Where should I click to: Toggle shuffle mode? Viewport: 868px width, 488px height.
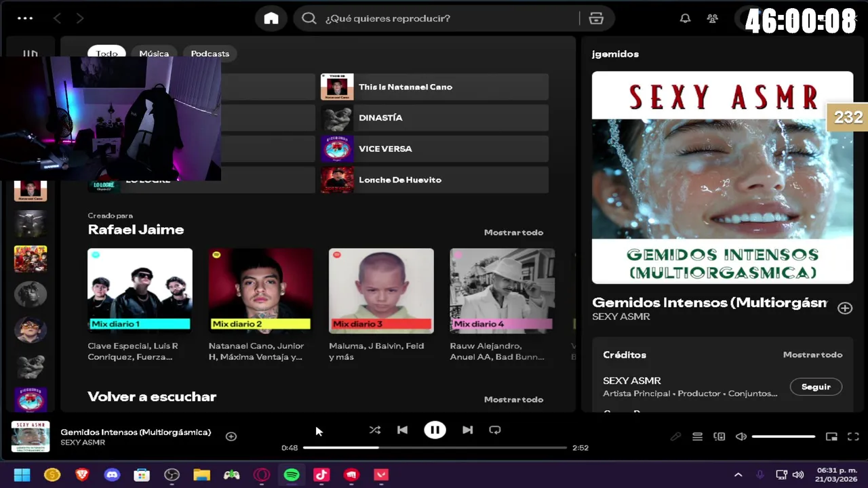click(x=374, y=430)
